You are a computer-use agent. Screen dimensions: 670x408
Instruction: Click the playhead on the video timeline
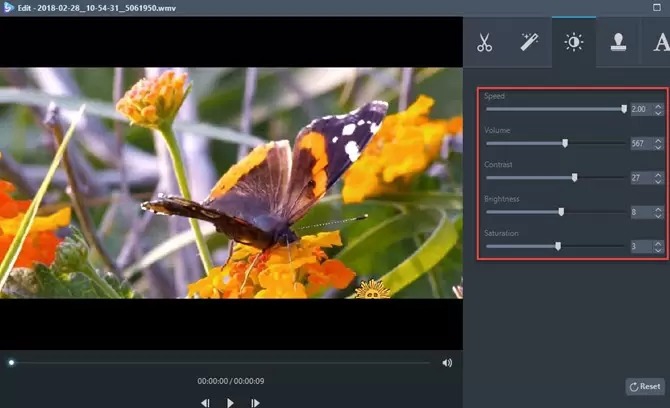(11, 363)
